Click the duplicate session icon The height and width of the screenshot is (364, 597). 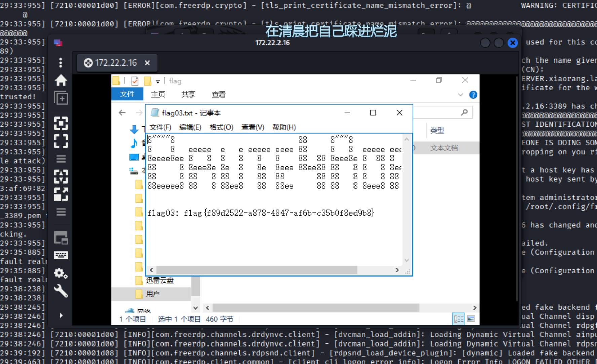pos(61,98)
